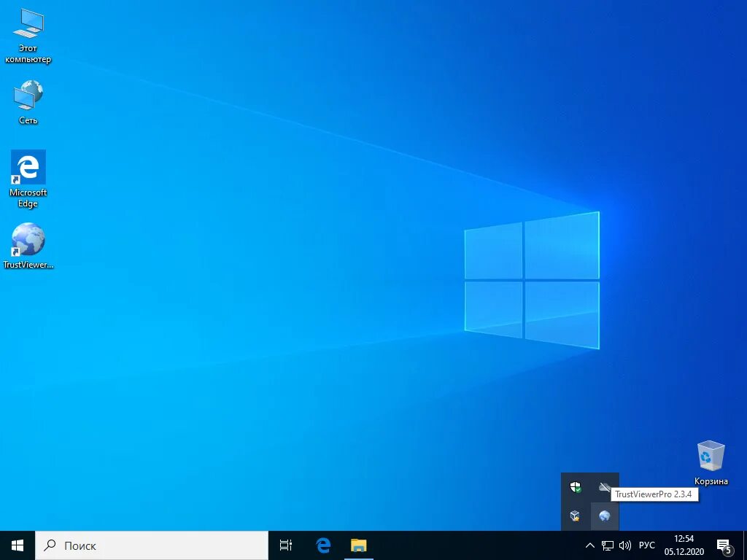Select the 'Сеть' network desktop icon

28,102
